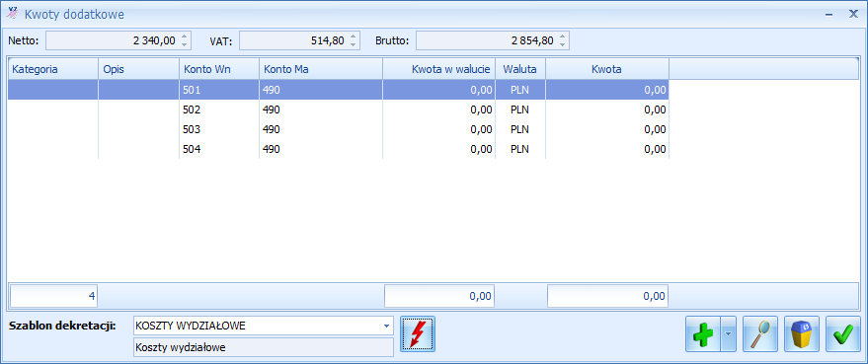Screen dimensions: 868x364
Task: Click the Netto amount input field
Action: point(113,40)
